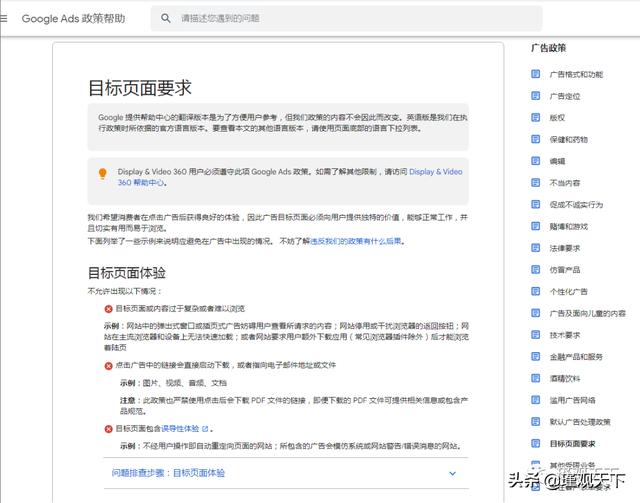Expand 问题排查步骤:目标页面体验 section
Screen dimensions: 640x503
point(286,473)
